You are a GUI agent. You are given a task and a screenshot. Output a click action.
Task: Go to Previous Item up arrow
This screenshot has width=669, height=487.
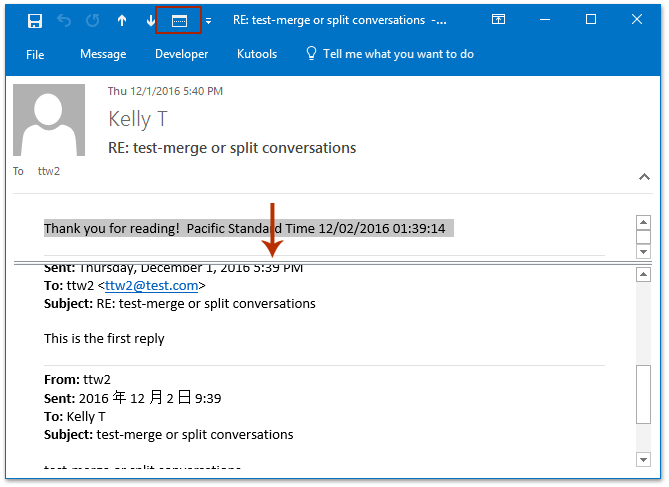(122, 20)
